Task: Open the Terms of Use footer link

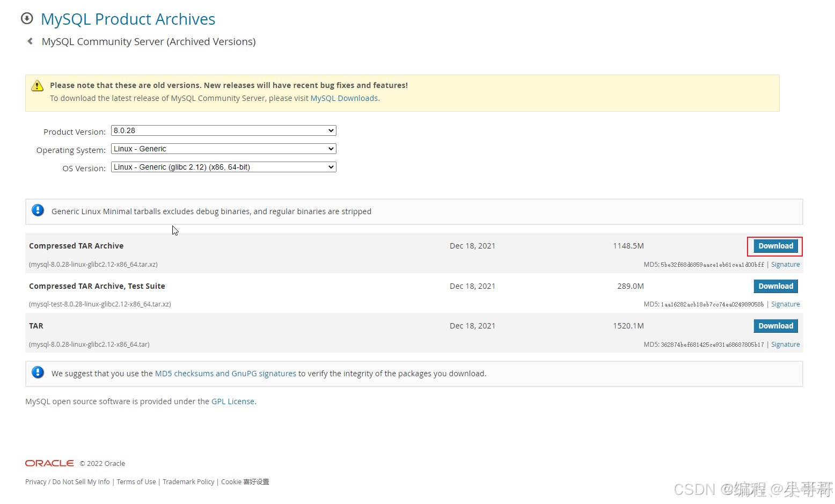Action: 136,482
